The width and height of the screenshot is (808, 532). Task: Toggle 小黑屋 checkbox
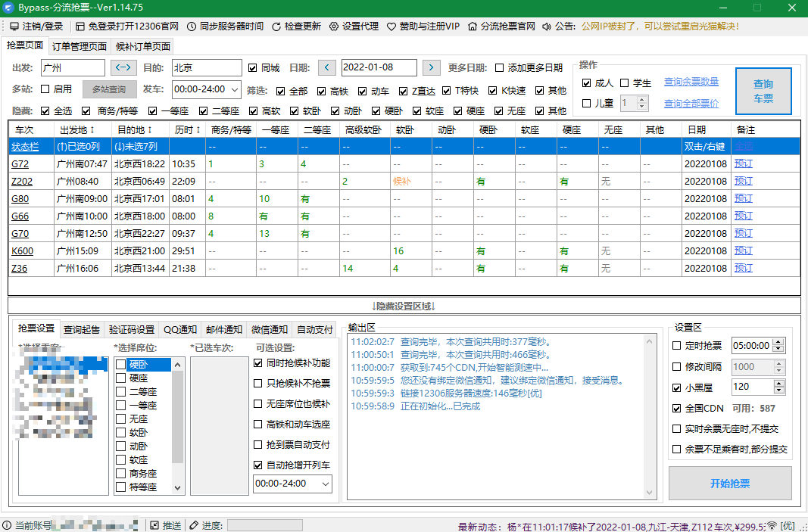[x=677, y=387]
